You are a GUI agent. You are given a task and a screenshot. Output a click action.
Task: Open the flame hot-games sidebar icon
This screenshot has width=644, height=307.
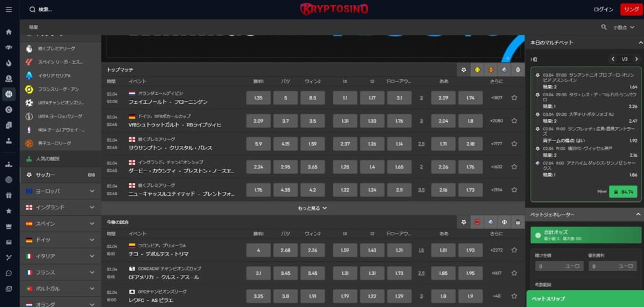[x=9, y=63]
